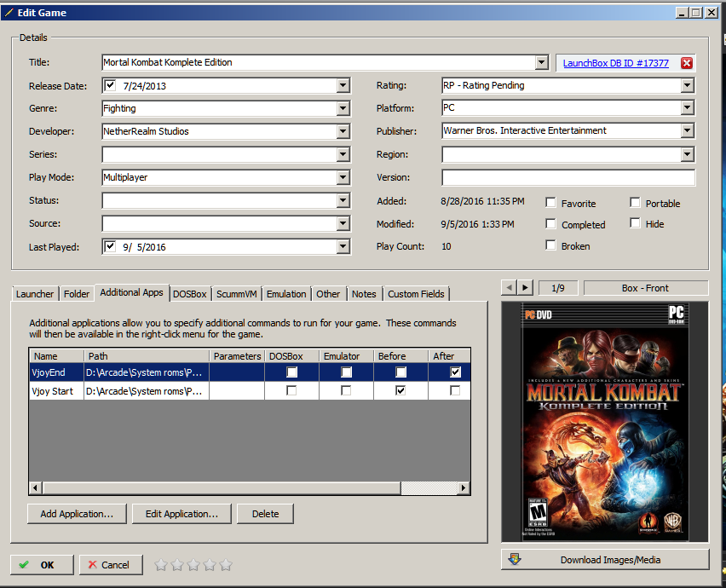Enable the Broken checkbox

550,245
